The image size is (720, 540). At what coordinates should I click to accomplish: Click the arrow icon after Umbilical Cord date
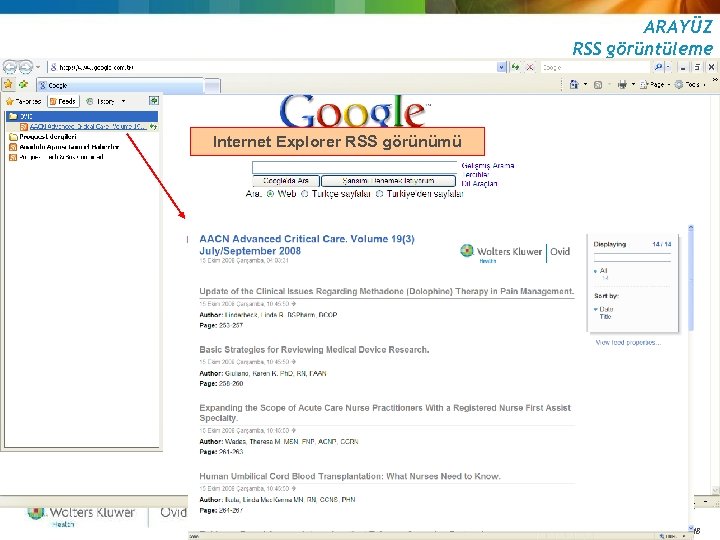click(x=293, y=489)
